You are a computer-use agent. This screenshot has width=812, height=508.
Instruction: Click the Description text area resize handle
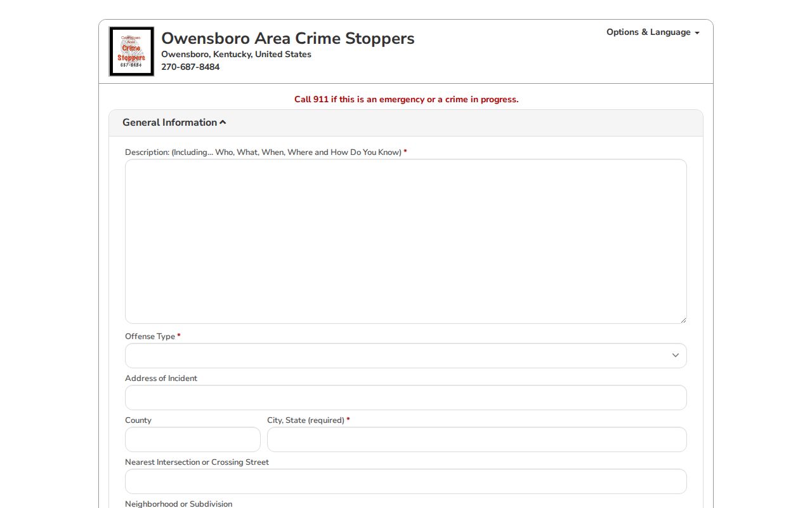tap(683, 319)
